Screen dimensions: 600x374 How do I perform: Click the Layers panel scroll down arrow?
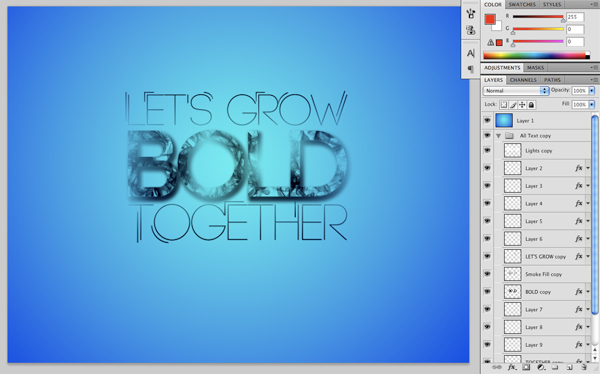[x=595, y=358]
